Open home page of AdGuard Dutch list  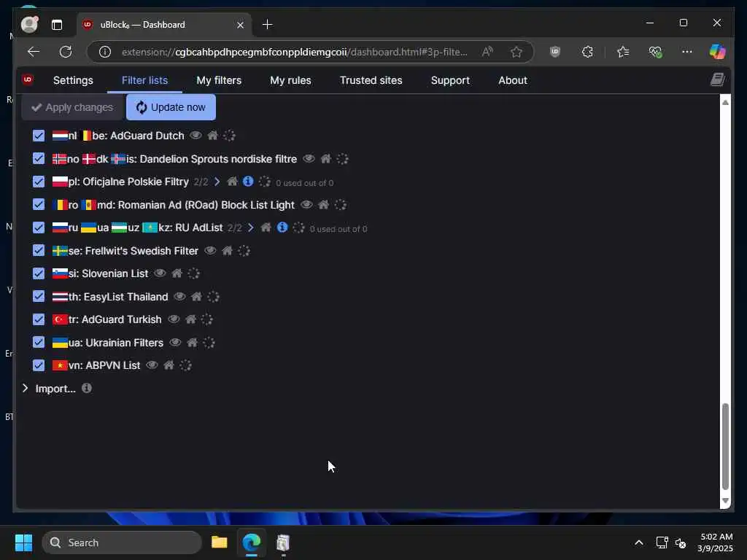pos(212,136)
